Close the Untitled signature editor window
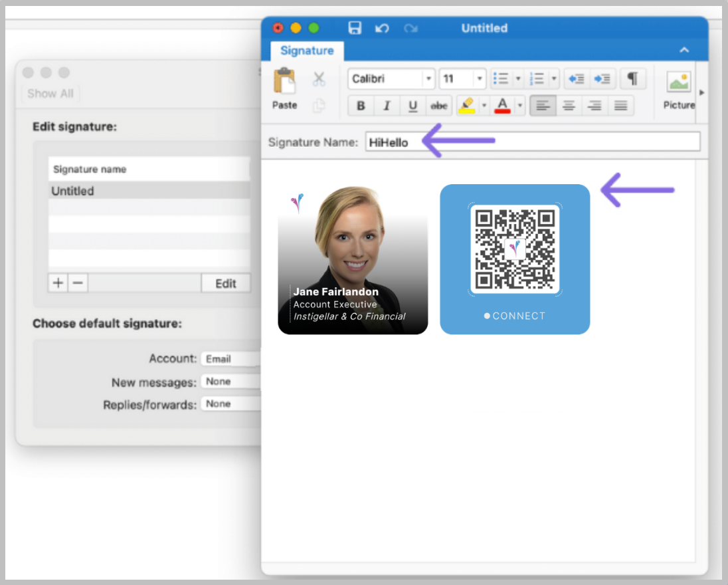Screen dimensions: 728x585 (278, 28)
